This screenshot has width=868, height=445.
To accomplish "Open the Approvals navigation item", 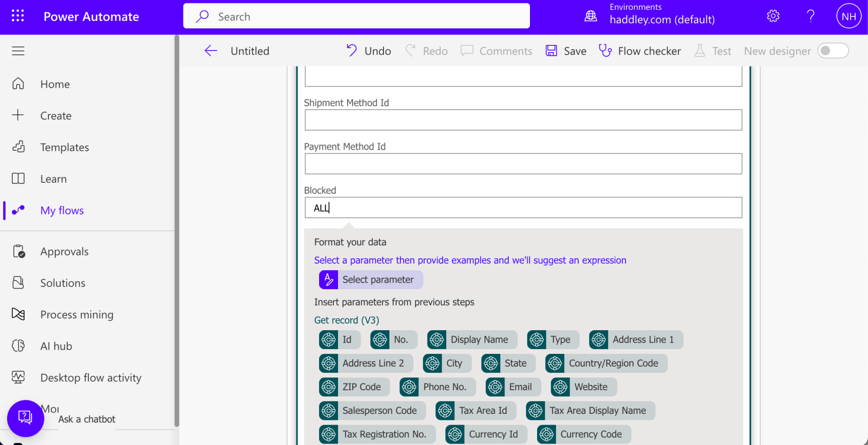I will point(64,251).
